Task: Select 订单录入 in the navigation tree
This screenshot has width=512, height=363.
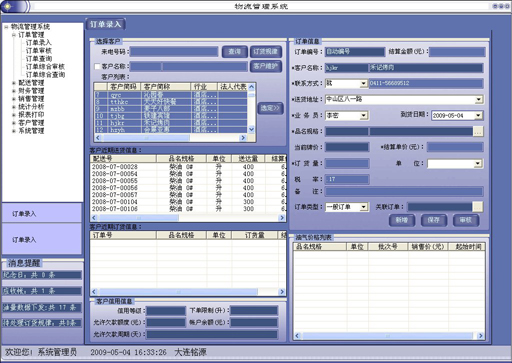Action: [39, 43]
